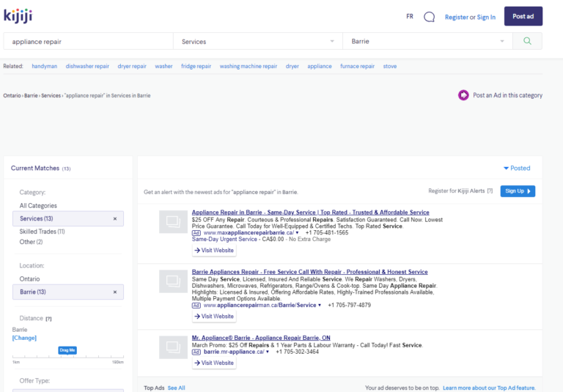
Task: Remove the Barrie (13) location filter
Action: click(115, 292)
